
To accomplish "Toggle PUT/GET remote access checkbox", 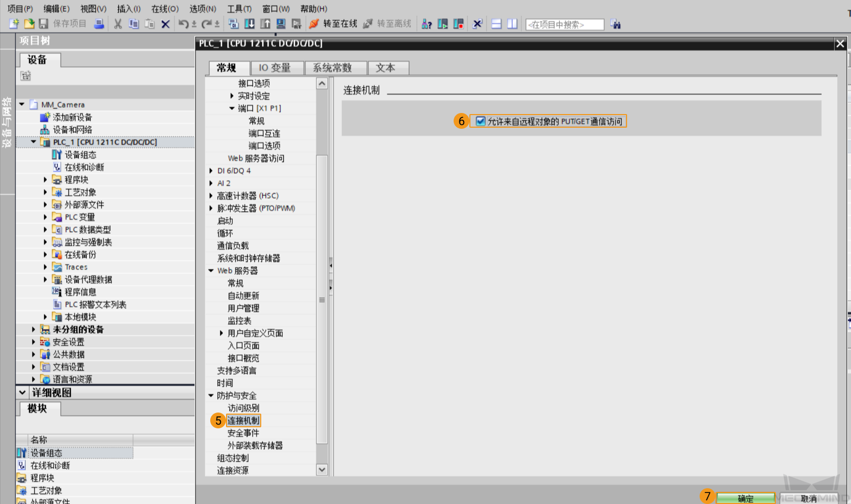I will coord(480,121).
